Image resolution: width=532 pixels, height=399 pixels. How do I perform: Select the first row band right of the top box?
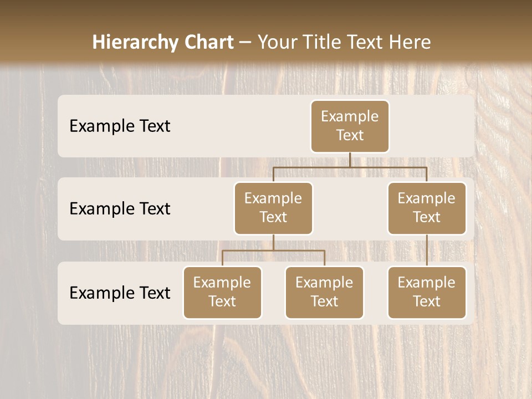point(432,126)
